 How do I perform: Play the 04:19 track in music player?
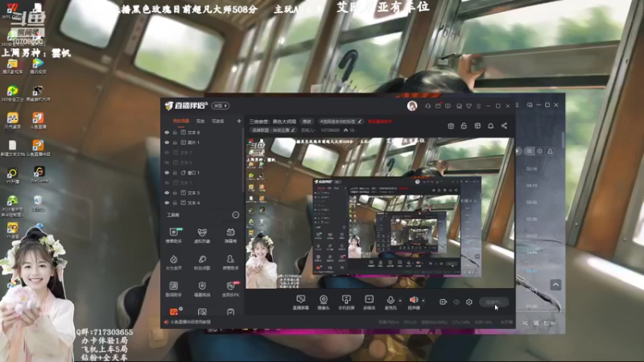(531, 186)
